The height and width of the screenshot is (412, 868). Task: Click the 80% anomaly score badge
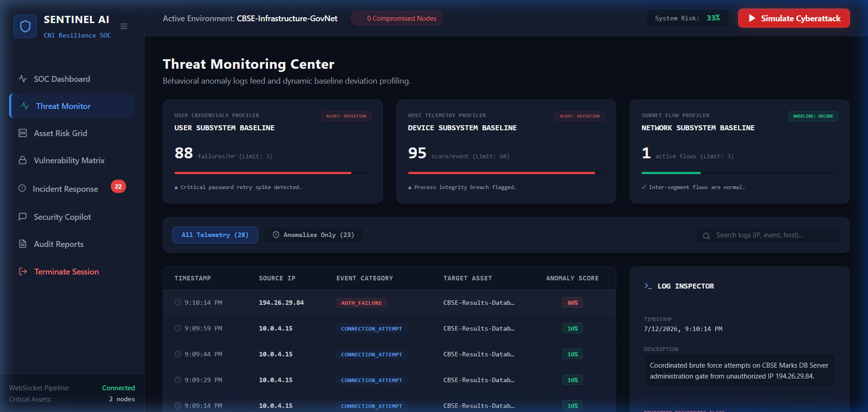572,303
